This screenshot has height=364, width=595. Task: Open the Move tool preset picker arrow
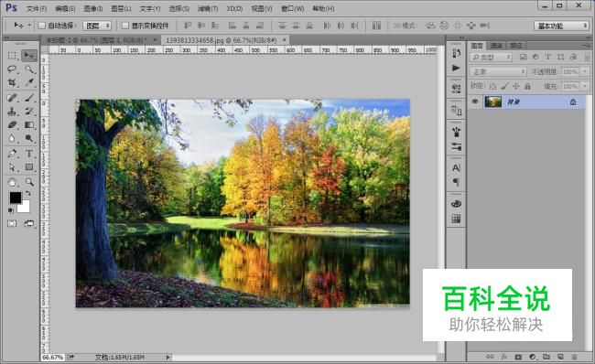point(29,26)
